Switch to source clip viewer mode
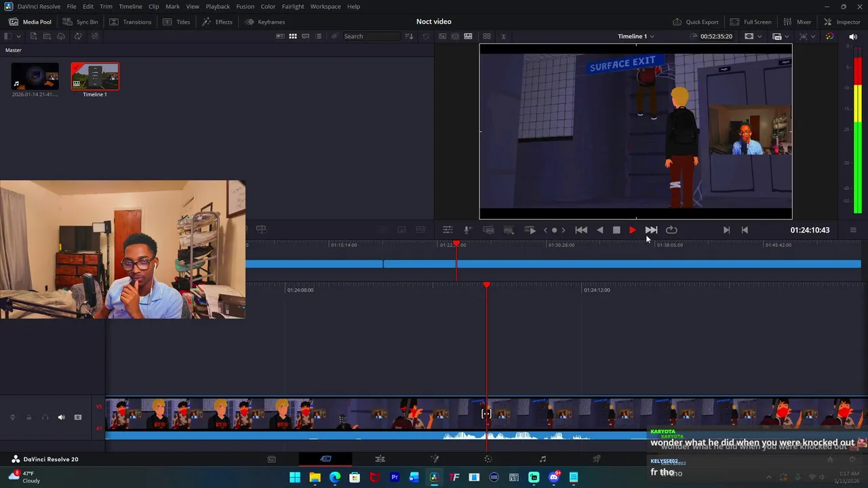Viewport: 868px width, 488px height. [442, 36]
